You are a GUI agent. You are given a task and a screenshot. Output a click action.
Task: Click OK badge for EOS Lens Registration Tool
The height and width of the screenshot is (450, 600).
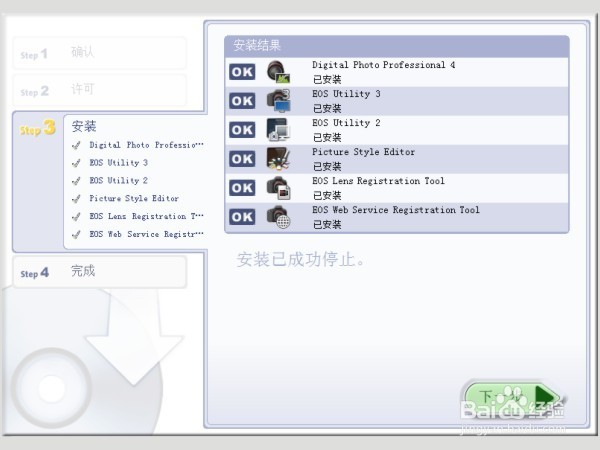coord(242,188)
